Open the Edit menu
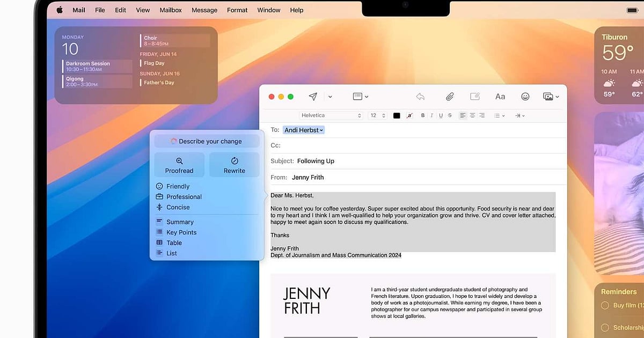The width and height of the screenshot is (644, 338). [x=121, y=10]
